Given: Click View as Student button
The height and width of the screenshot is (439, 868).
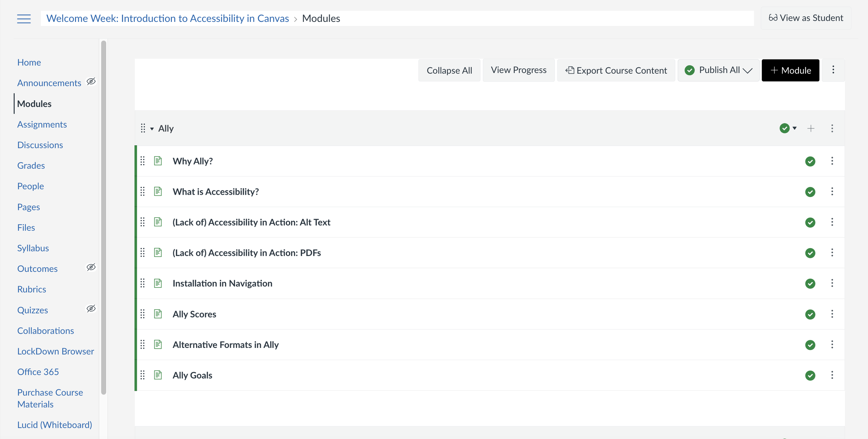Looking at the screenshot, I should [806, 18].
